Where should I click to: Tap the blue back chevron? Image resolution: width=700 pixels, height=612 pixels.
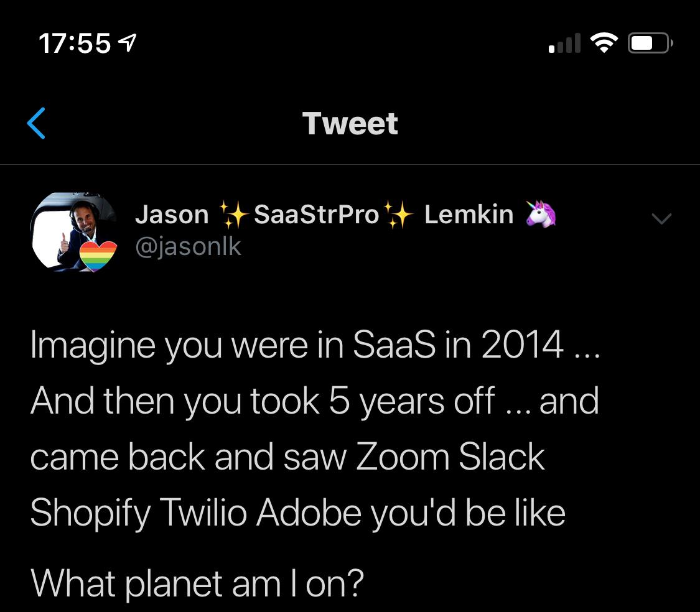[x=37, y=123]
